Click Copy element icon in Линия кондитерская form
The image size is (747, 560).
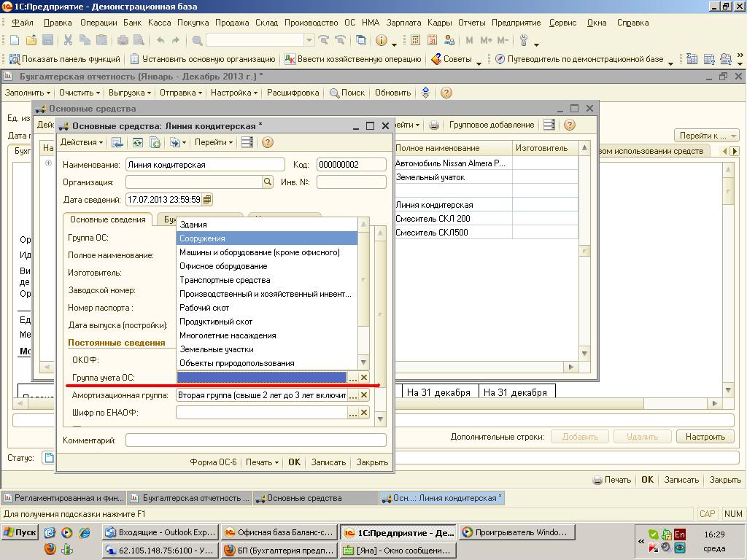155,142
